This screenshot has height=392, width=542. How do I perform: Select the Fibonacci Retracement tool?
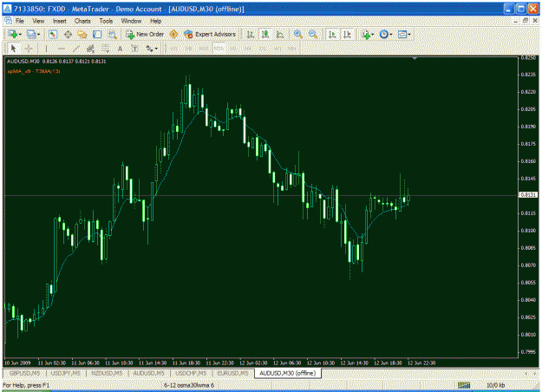[106, 49]
